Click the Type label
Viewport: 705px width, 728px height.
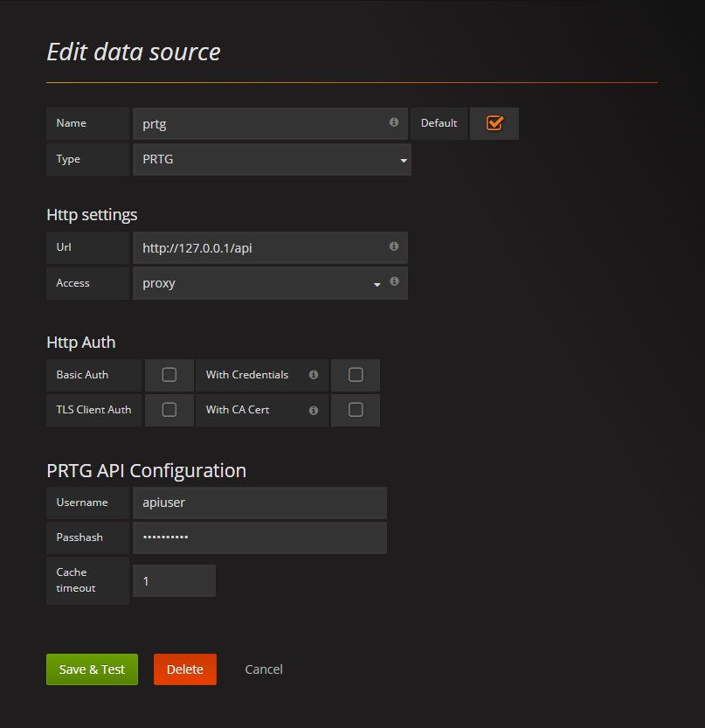[x=68, y=159]
